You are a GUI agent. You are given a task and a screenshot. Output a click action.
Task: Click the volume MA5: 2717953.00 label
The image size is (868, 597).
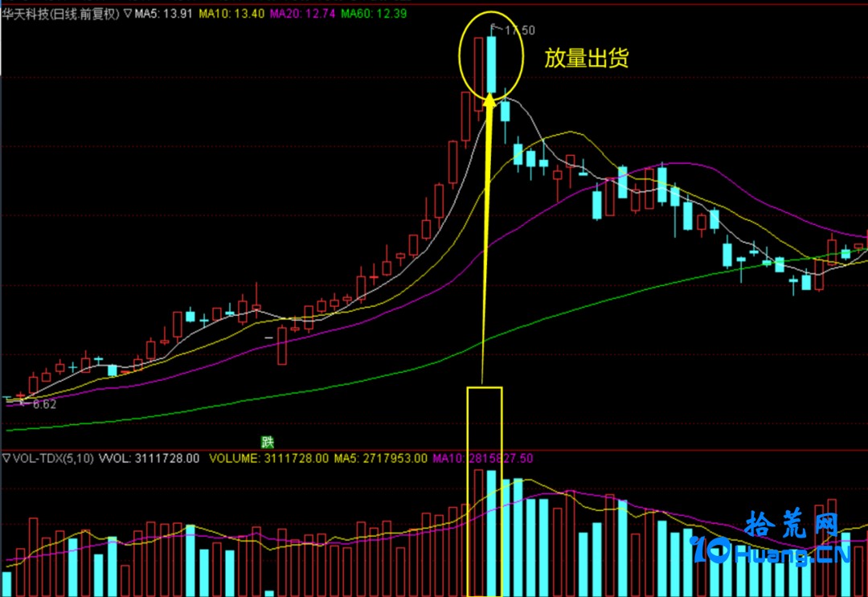pos(381,458)
